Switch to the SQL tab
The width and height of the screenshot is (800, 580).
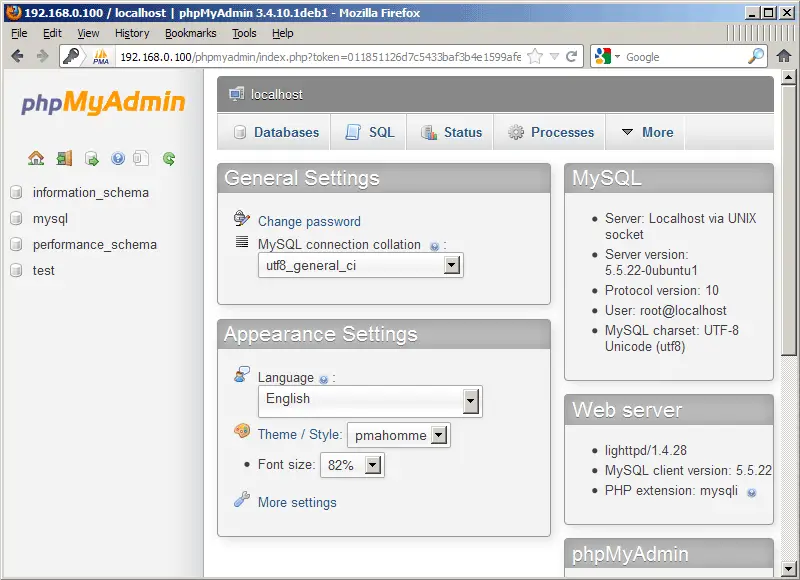coord(369,132)
